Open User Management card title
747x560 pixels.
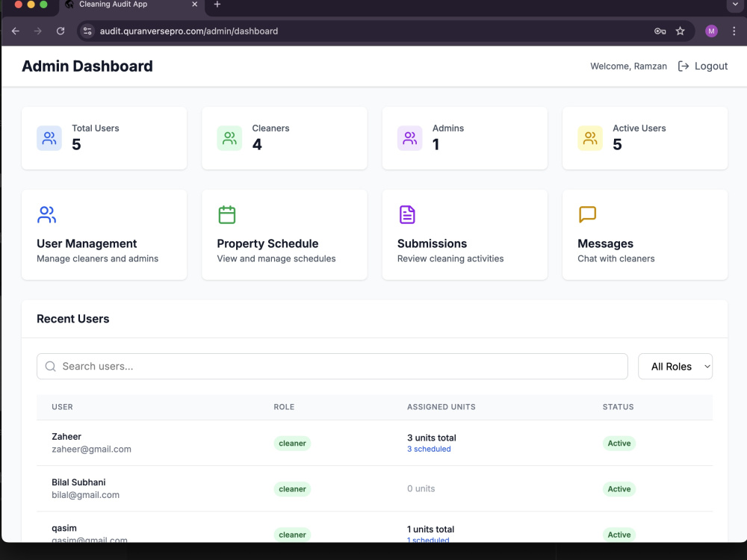pyautogui.click(x=87, y=243)
